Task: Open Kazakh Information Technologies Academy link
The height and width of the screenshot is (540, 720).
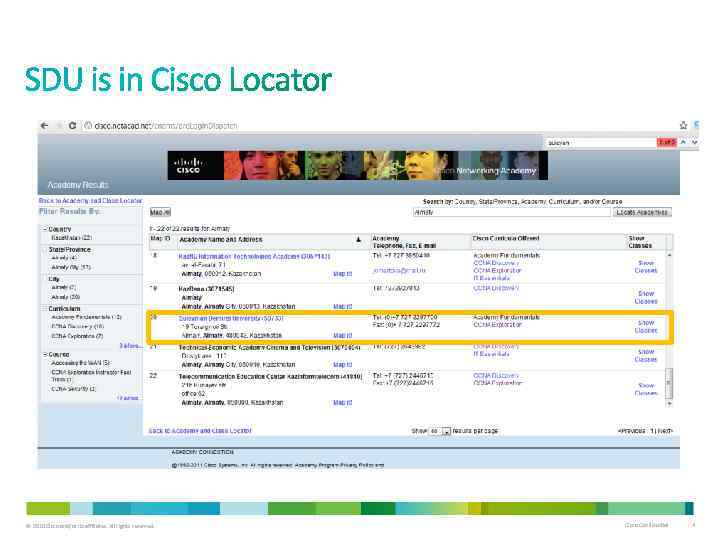Action: pos(254,256)
